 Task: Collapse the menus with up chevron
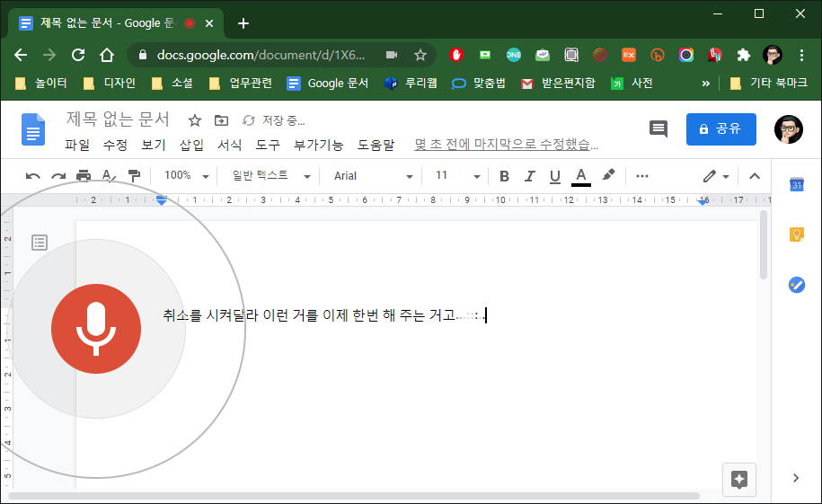click(x=755, y=176)
